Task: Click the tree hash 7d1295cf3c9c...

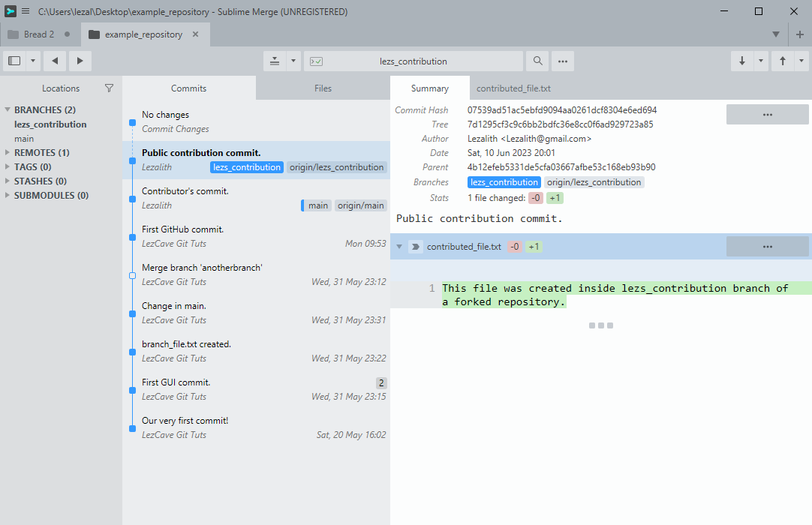Action: pyautogui.click(x=561, y=124)
